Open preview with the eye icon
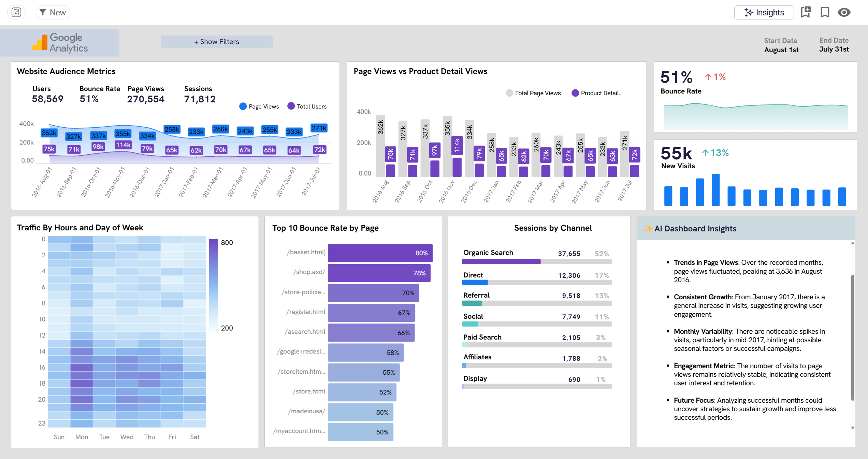868x459 pixels. pos(844,12)
